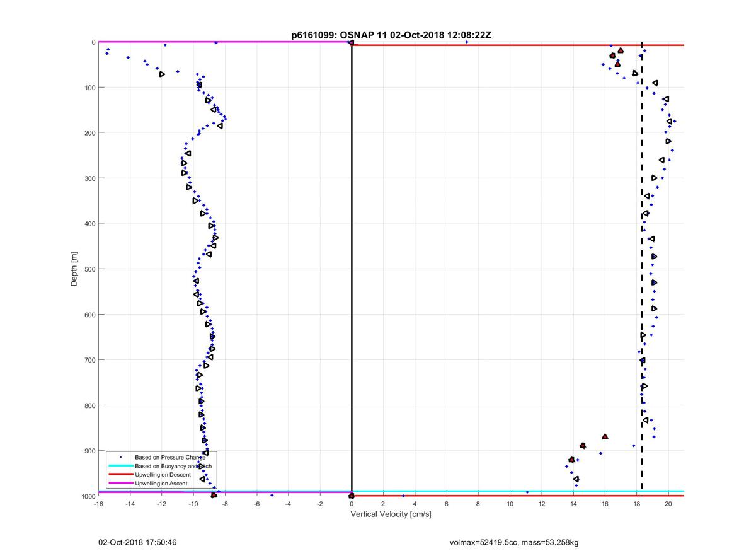
Task: Click the "14" velocity tick label
Action: pyautogui.click(x=573, y=504)
